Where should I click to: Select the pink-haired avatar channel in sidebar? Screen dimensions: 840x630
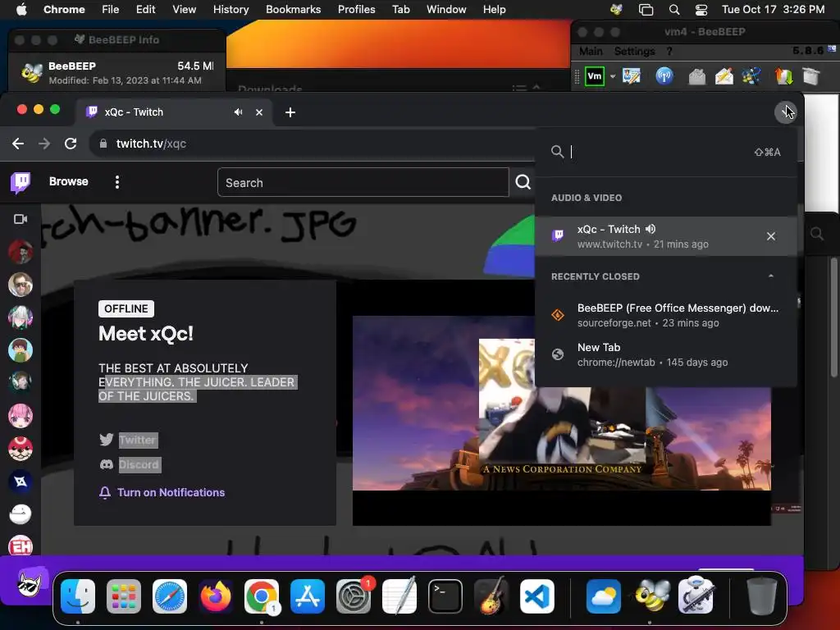point(21,416)
